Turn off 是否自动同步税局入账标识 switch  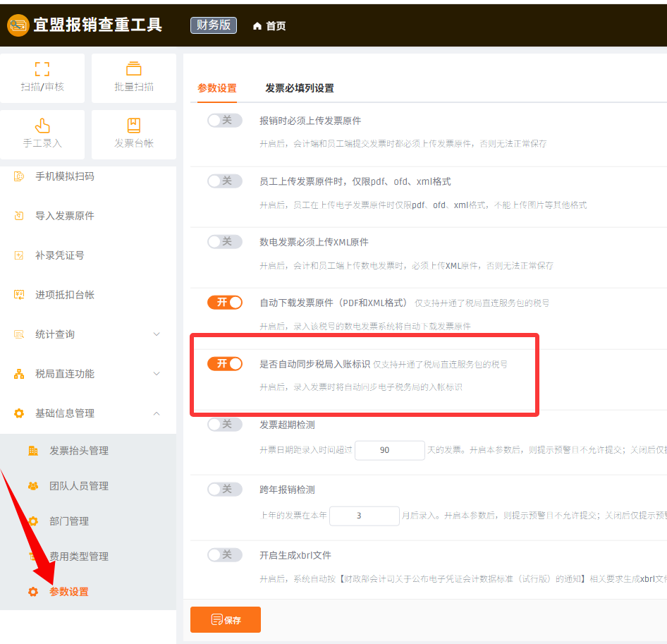(224, 365)
